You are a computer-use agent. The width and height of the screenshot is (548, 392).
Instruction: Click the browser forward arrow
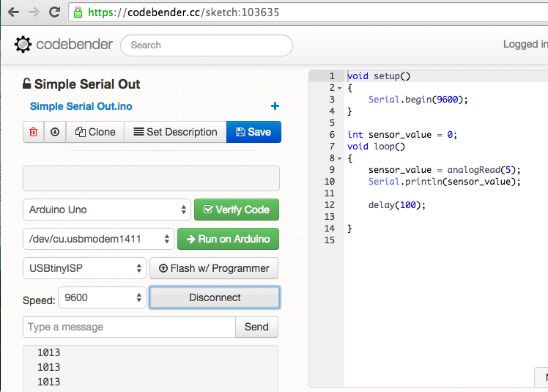tap(34, 12)
